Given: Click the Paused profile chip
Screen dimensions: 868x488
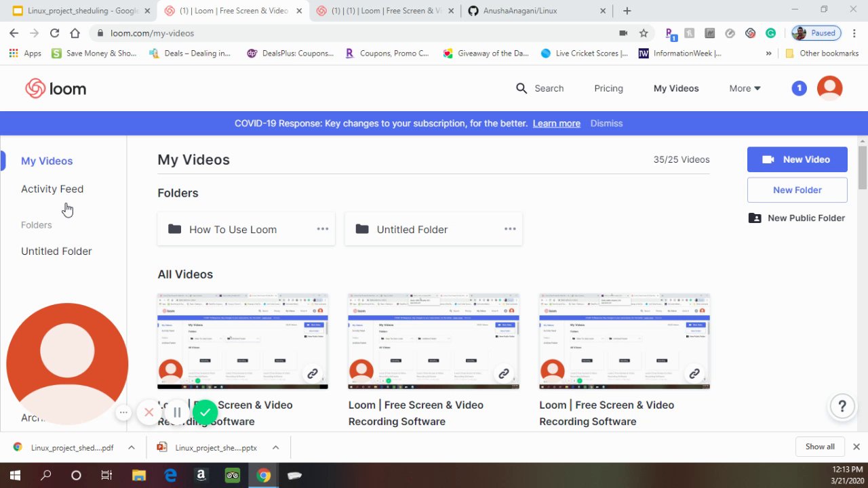Looking at the screenshot, I should pyautogui.click(x=816, y=33).
